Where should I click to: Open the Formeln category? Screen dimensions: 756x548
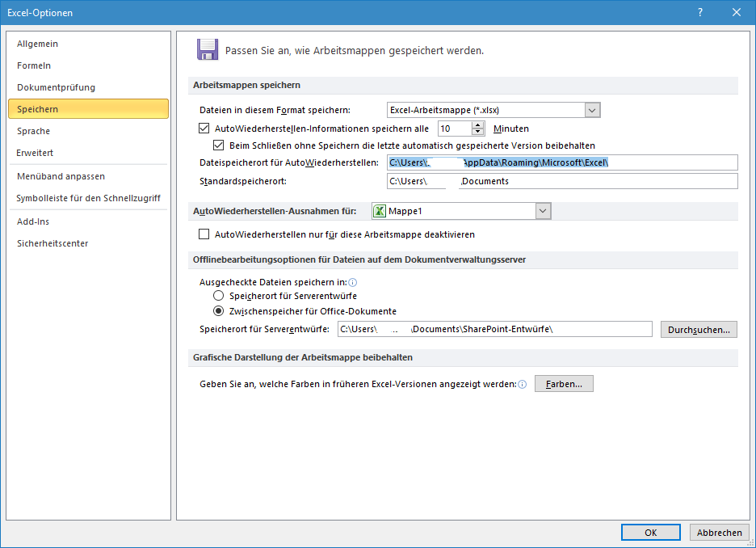[x=88, y=65]
